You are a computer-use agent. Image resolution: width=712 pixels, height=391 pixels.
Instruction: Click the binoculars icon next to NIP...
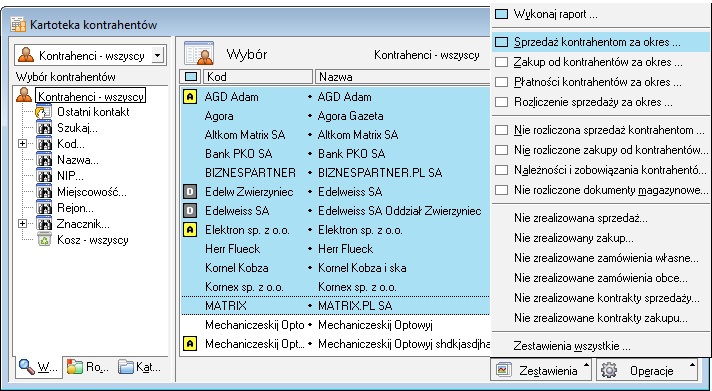click(x=44, y=176)
